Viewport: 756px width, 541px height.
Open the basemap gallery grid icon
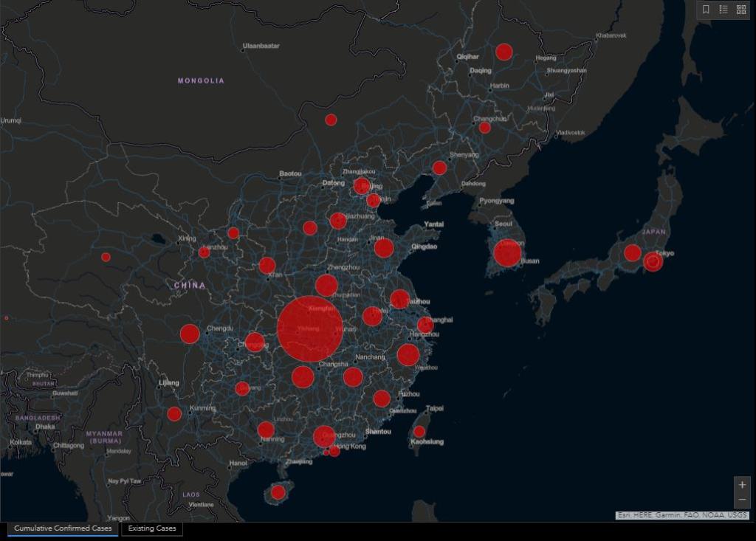(x=741, y=10)
